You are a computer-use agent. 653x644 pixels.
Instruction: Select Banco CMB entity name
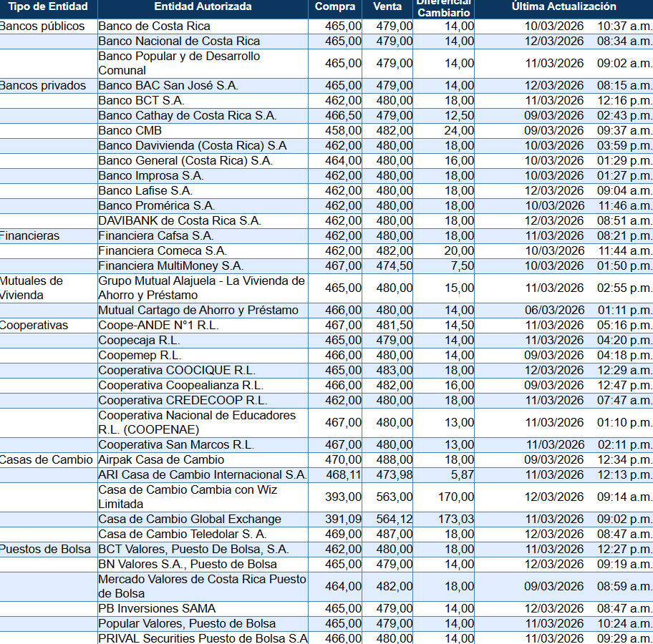point(130,131)
